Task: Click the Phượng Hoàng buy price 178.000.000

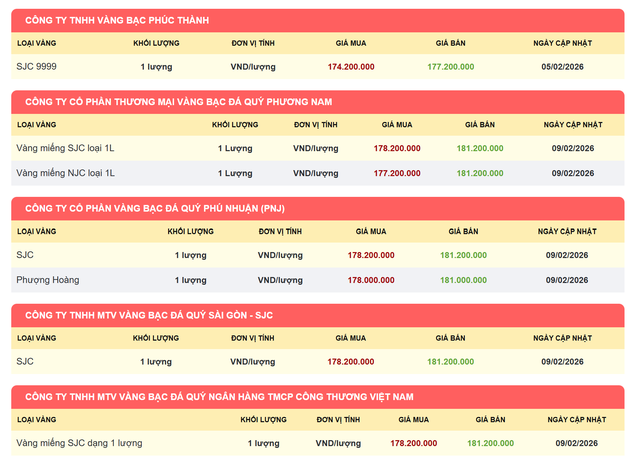Action: click(371, 280)
